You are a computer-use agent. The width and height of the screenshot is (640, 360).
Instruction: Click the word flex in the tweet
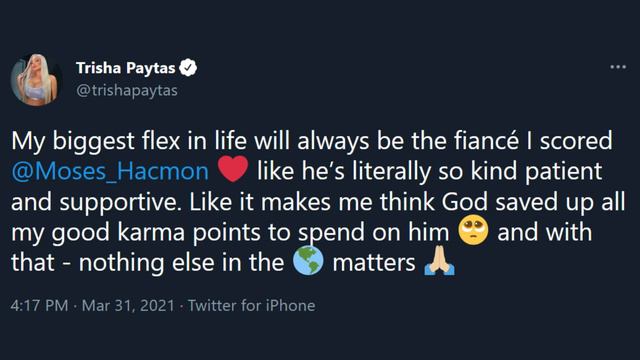coord(161,140)
